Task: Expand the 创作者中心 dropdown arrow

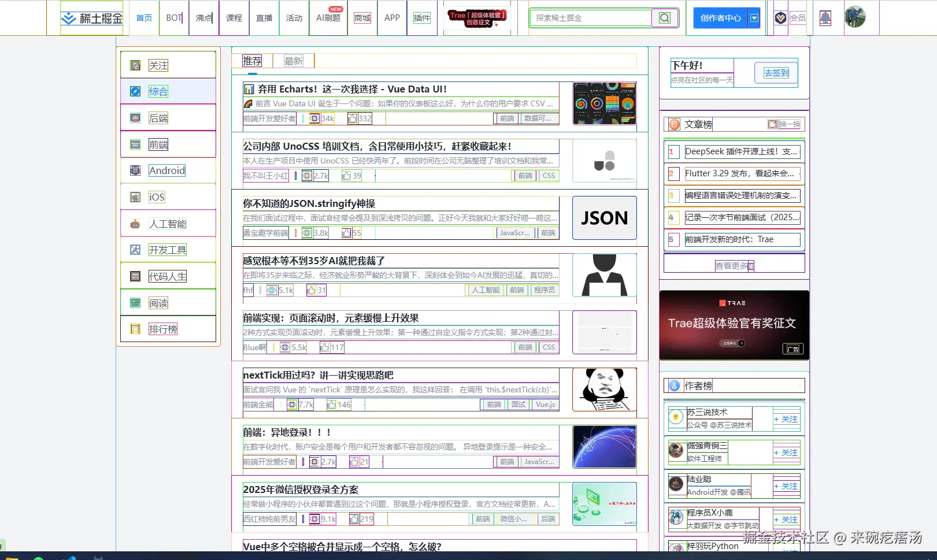Action: pos(754,18)
